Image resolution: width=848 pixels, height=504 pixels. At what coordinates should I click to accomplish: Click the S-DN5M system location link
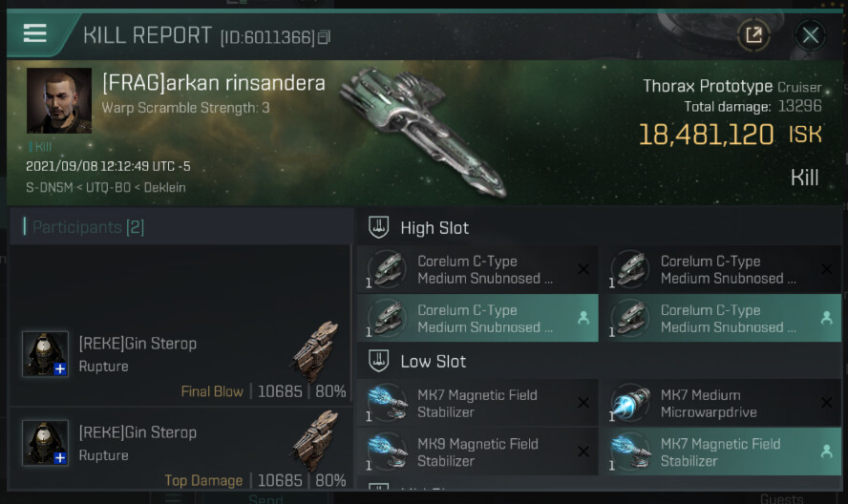pyautogui.click(x=50, y=188)
